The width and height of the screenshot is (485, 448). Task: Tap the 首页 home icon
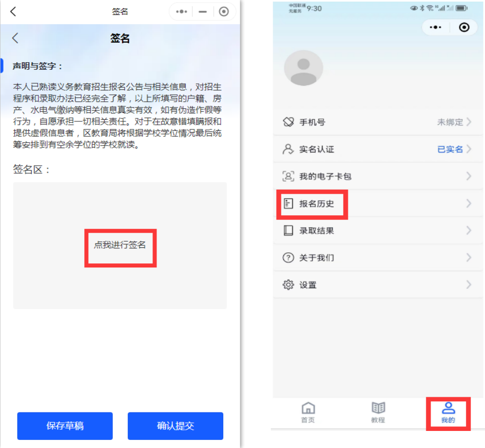coord(308,408)
